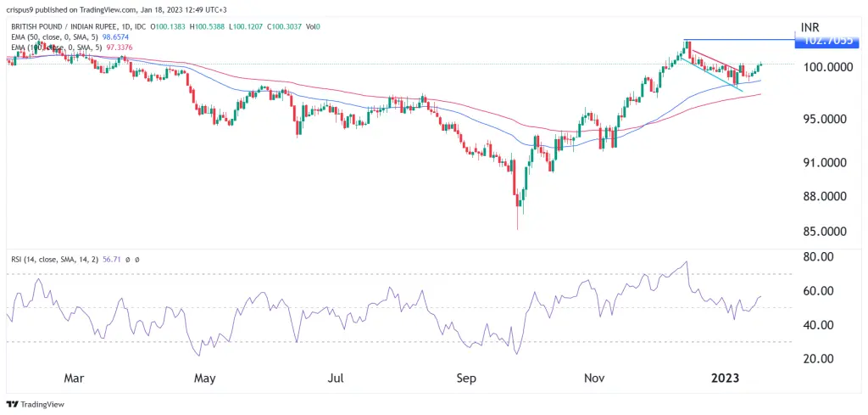868x415 pixels.
Task: Click the low price value L100.1207
Action: coord(247,26)
